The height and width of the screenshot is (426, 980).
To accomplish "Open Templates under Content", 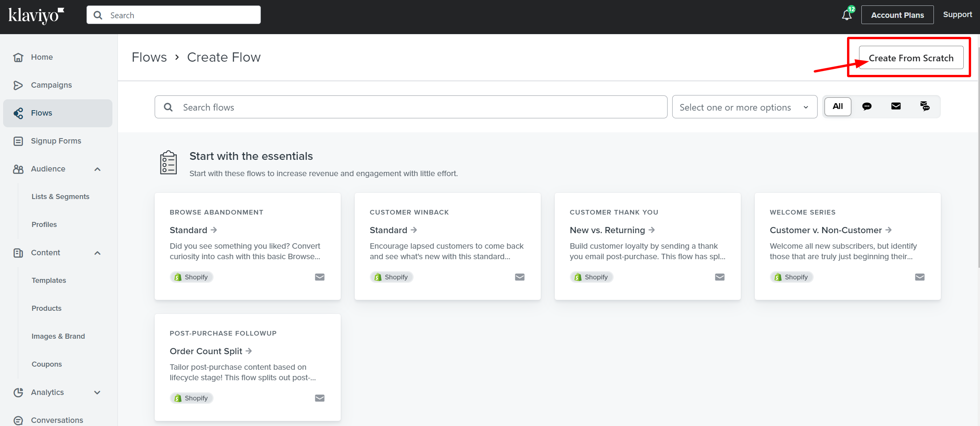I will 49,281.
